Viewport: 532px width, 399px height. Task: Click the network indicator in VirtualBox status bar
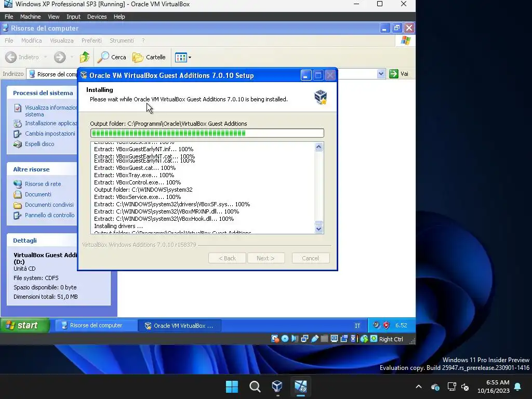pos(304,339)
